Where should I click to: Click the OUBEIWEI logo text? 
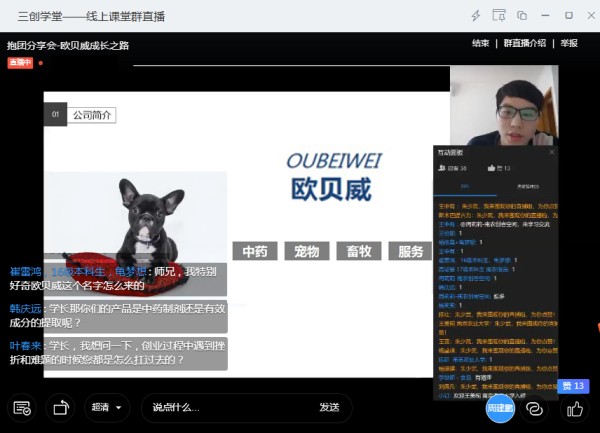coord(334,161)
